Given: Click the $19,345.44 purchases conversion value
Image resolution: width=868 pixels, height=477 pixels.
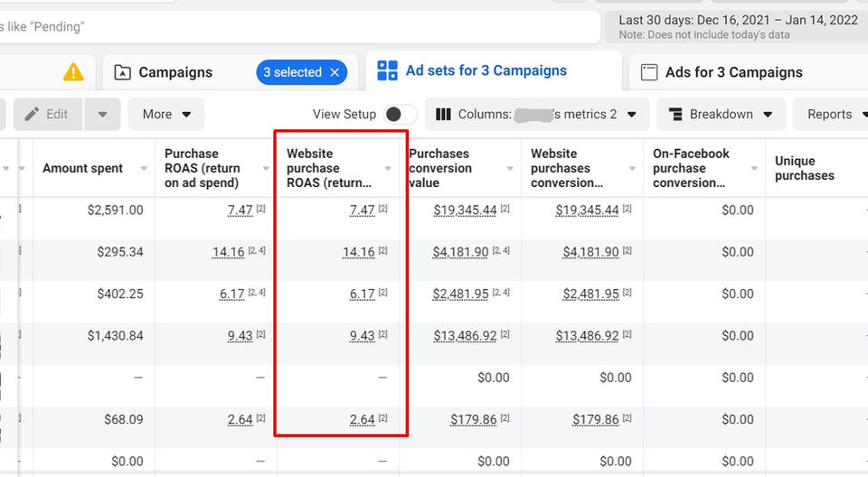Looking at the screenshot, I should [x=465, y=210].
